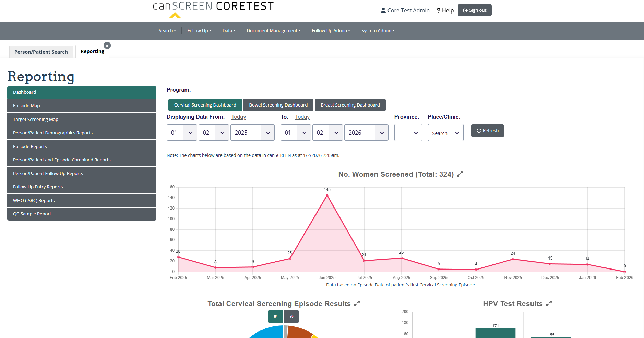The width and height of the screenshot is (644, 338).
Task: Click the Today link beside Displaying Data From
Action: point(239,117)
